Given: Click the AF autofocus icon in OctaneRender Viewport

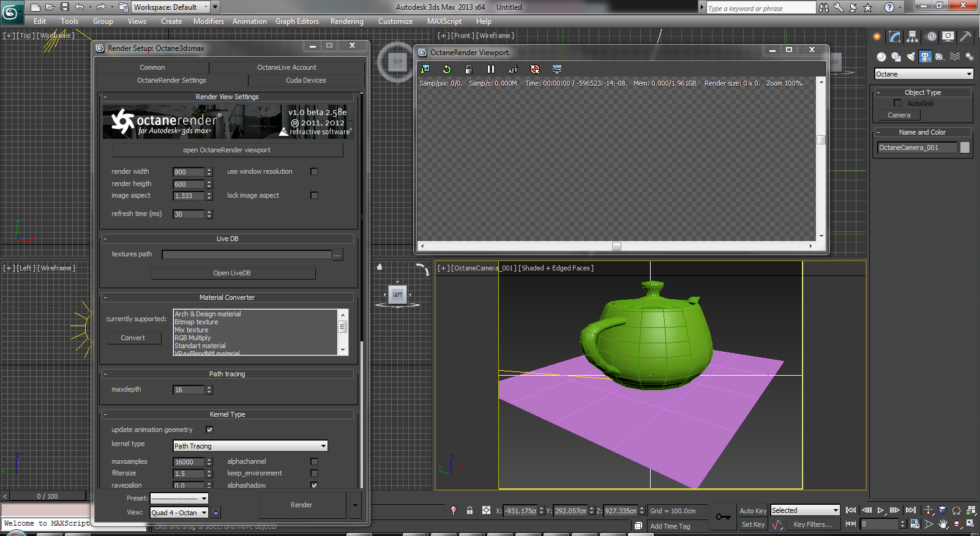Looking at the screenshot, I should [x=513, y=69].
